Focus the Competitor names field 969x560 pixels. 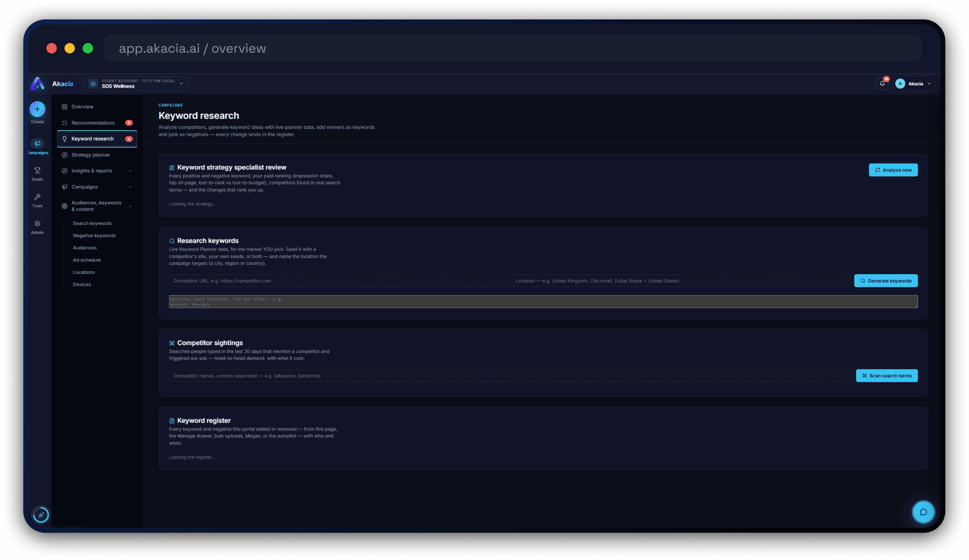[x=510, y=376]
